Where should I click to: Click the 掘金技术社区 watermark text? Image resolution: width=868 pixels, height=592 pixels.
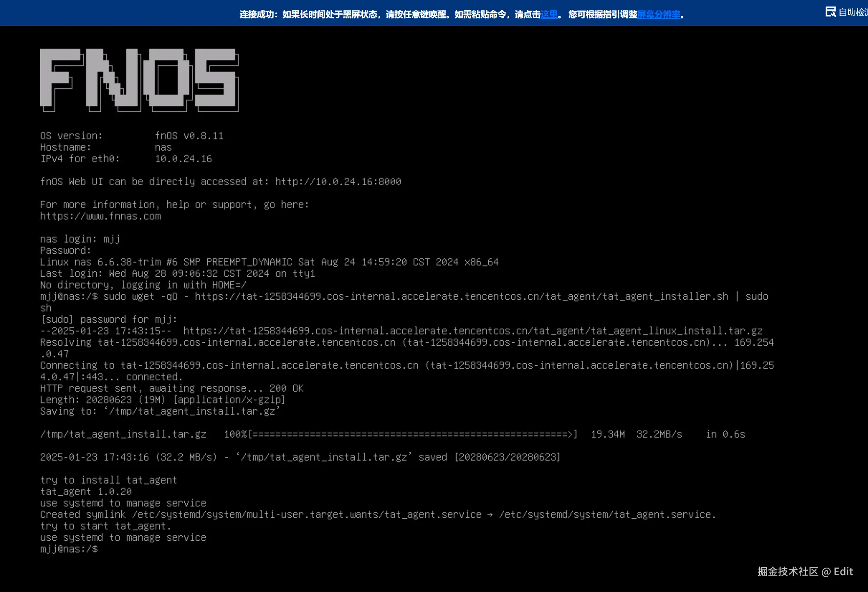coord(787,572)
